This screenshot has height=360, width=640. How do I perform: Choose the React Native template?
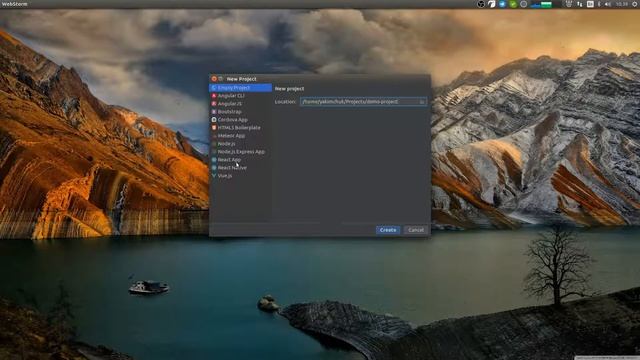(240, 167)
